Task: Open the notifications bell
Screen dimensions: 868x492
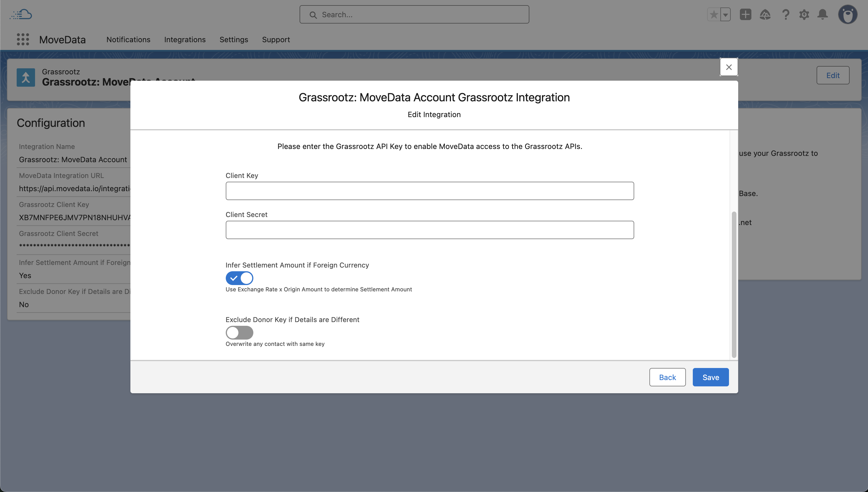Action: coord(822,15)
